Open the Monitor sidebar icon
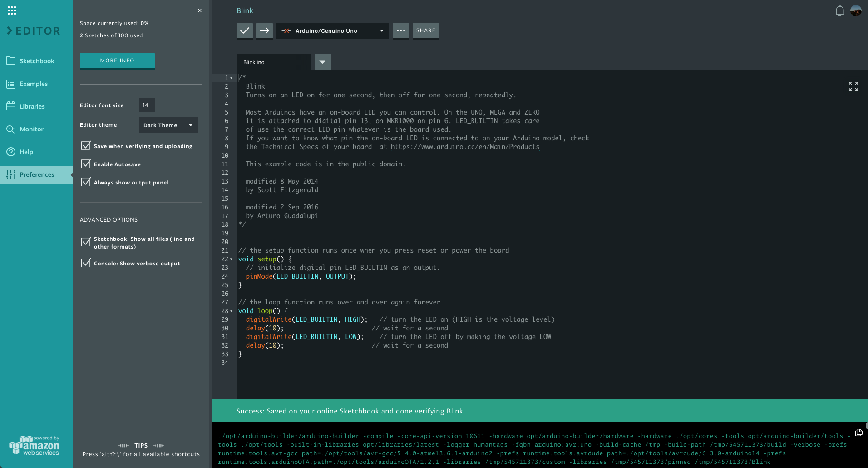Image resolution: width=868 pixels, height=468 pixels. click(x=12, y=129)
